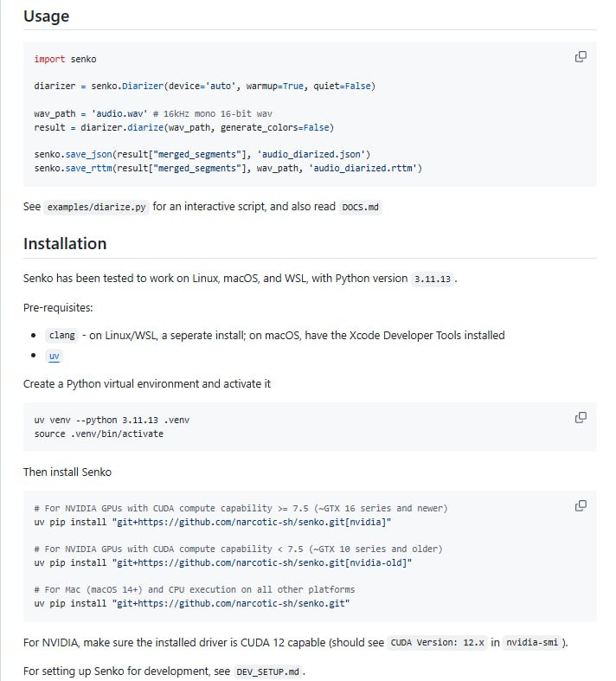Click the Mac and CPU install command

[192, 603]
